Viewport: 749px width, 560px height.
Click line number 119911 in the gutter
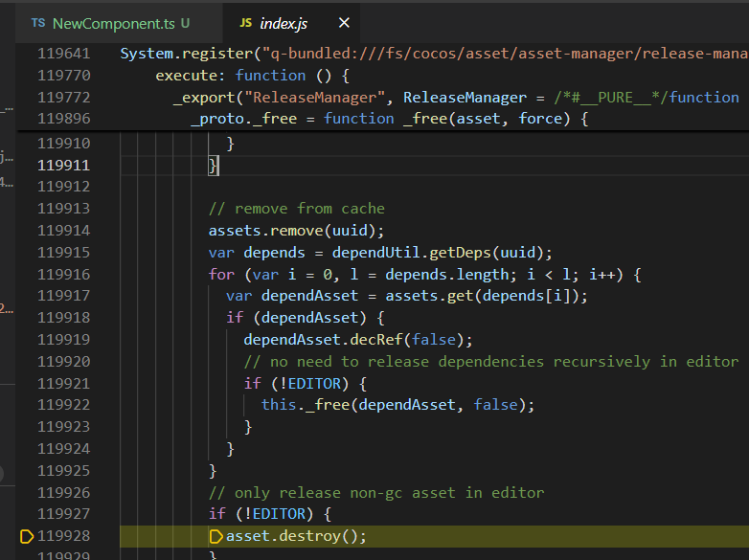click(63, 166)
